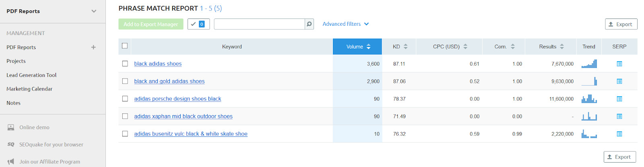
Task: Click the search magnifier icon
Action: click(x=309, y=24)
